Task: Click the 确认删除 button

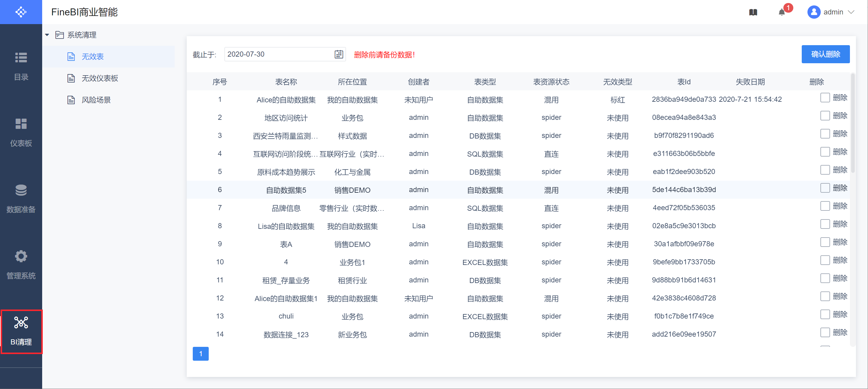Action: click(x=825, y=54)
